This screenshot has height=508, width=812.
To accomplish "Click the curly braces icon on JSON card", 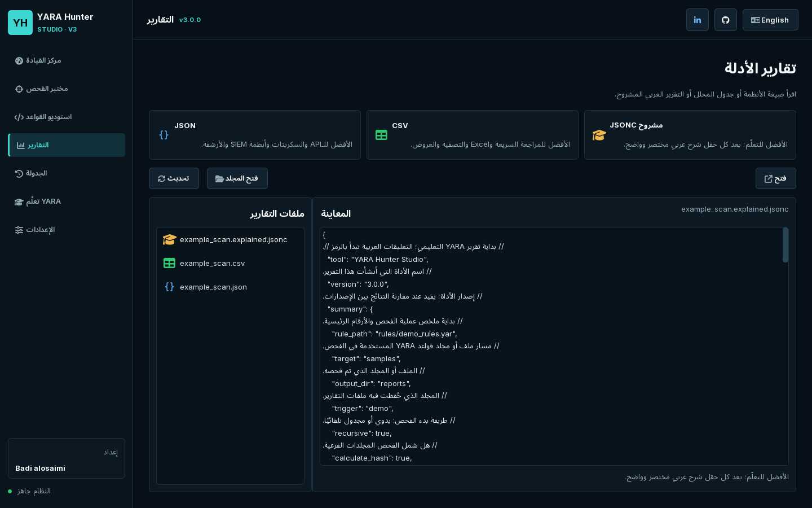I will pyautogui.click(x=164, y=135).
